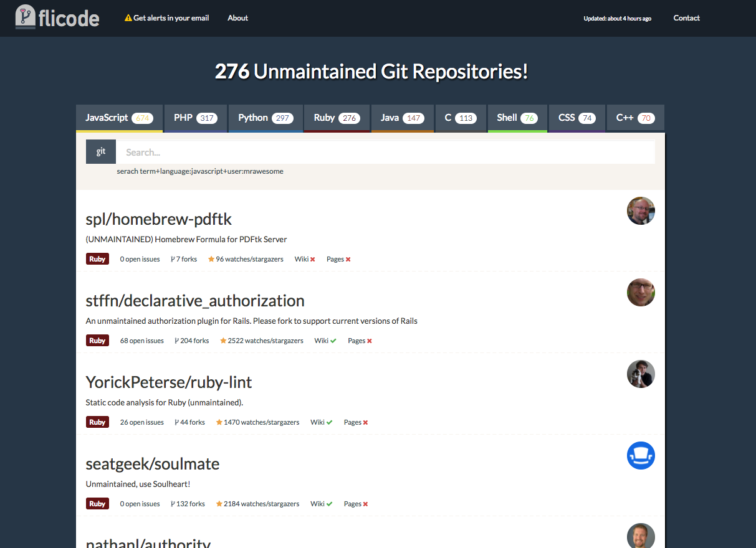756x548 pixels.
Task: Click stffn avatar for declarative_authorization
Action: tap(641, 292)
